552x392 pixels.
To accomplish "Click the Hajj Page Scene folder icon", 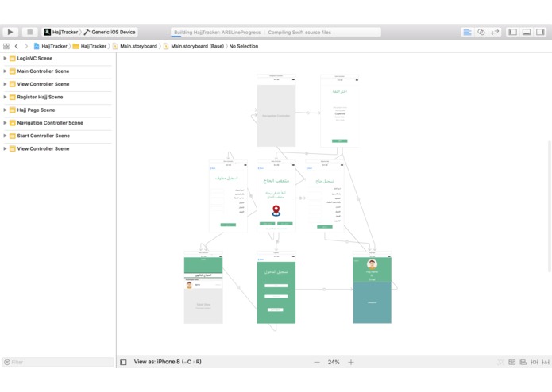I will tap(13, 110).
